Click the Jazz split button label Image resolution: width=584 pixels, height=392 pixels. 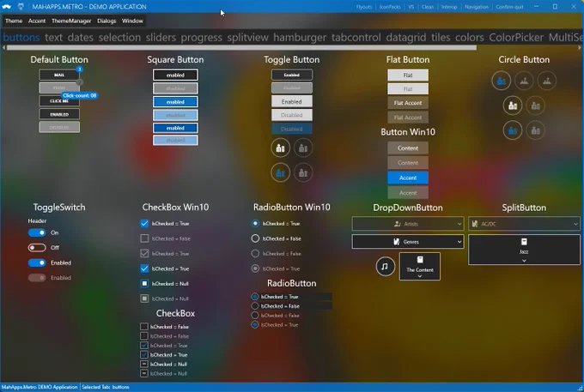[524, 252]
